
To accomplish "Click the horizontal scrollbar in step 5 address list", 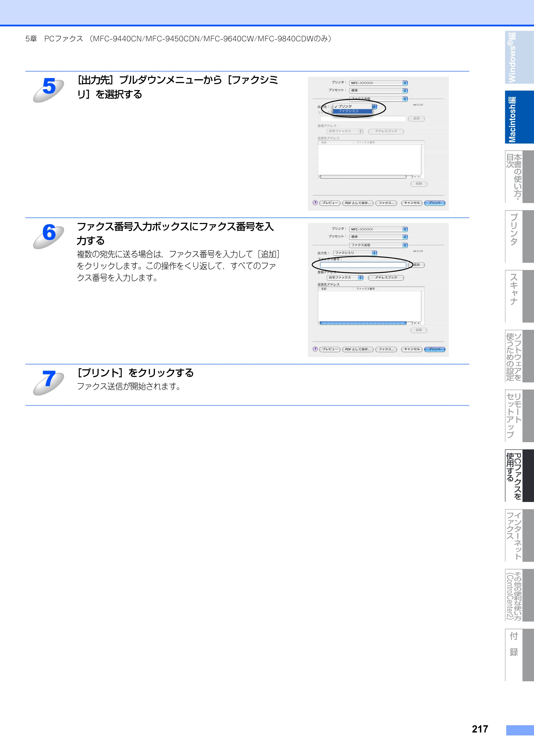I will [x=363, y=177].
